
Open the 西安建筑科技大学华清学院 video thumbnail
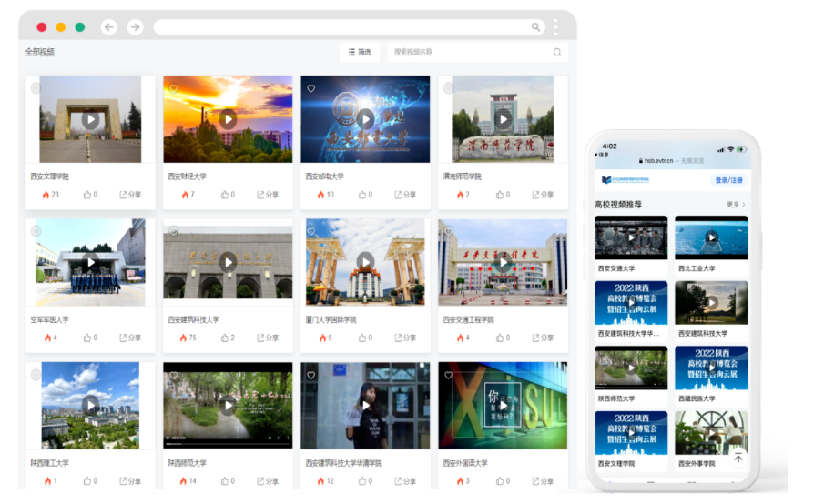point(365,406)
